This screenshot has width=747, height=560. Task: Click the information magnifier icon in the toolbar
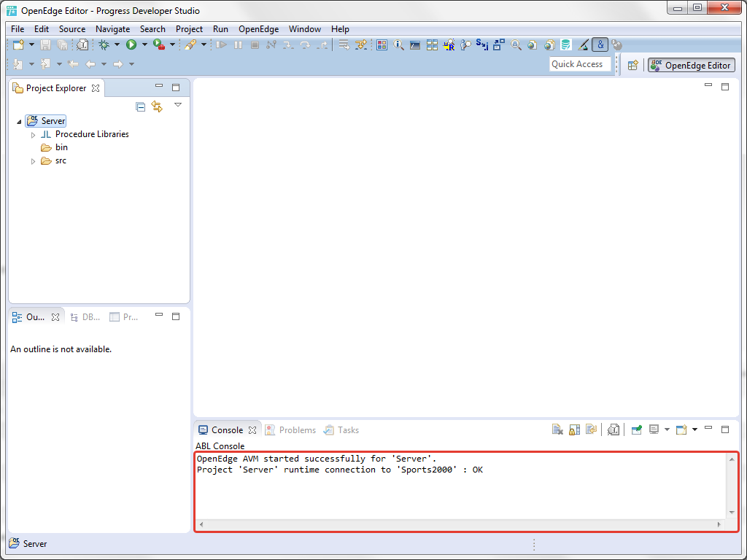click(398, 44)
